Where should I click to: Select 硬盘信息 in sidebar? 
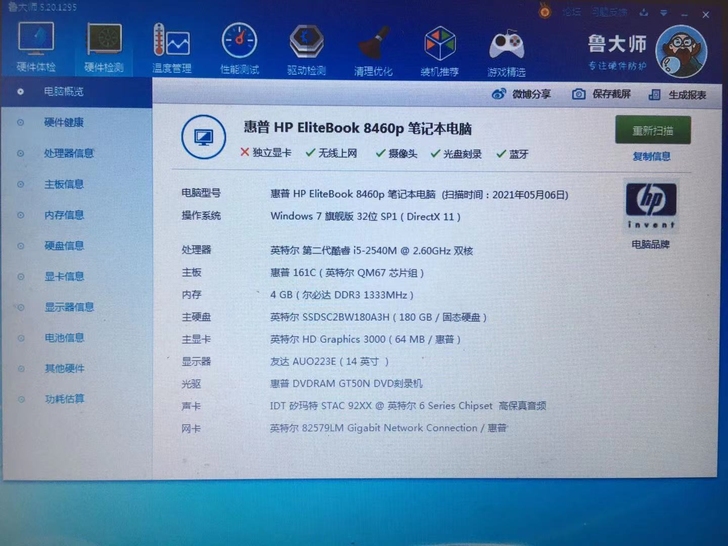point(64,246)
